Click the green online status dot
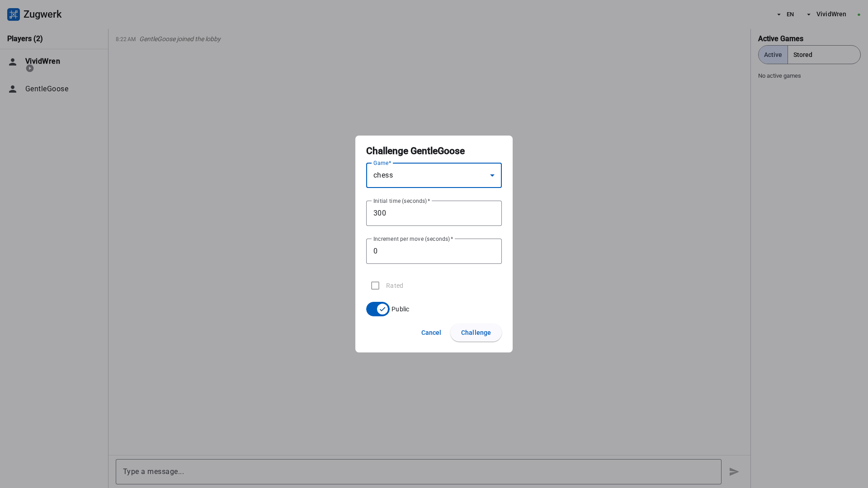This screenshot has height=488, width=868. [859, 14]
